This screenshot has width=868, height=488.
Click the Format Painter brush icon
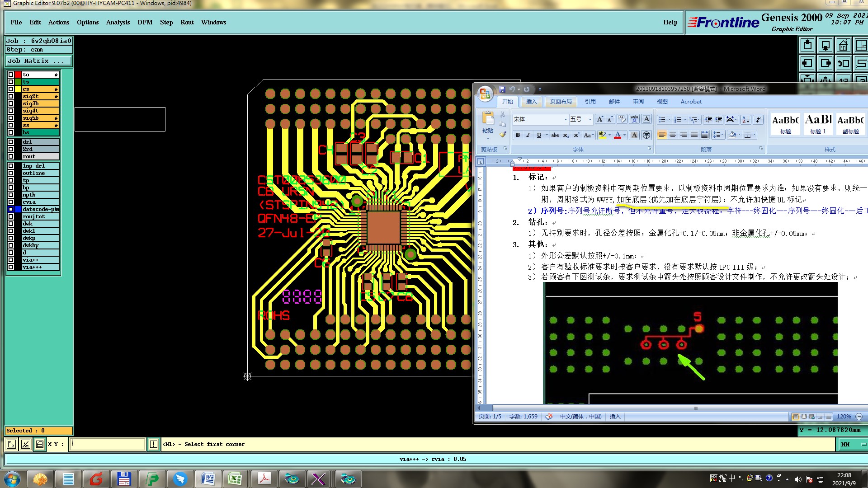click(x=502, y=134)
